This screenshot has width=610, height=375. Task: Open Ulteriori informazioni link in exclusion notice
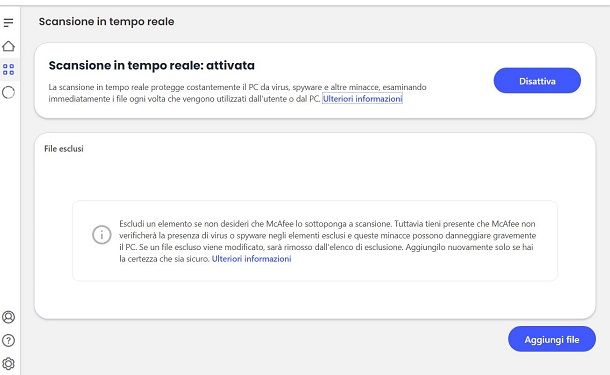coord(251,259)
